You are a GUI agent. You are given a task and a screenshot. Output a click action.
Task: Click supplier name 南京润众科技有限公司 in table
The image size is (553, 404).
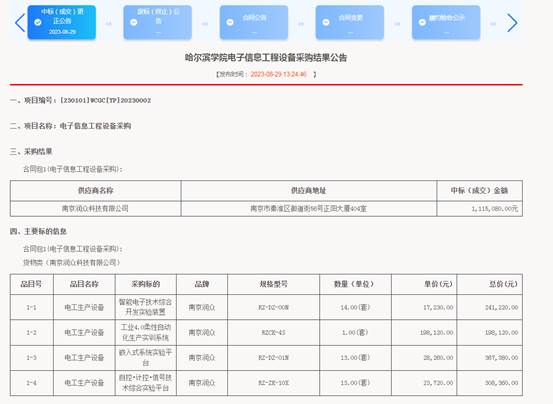click(95, 208)
